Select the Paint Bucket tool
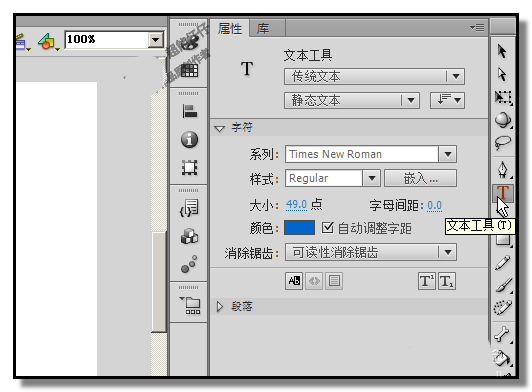The image size is (532, 392). coord(502,357)
